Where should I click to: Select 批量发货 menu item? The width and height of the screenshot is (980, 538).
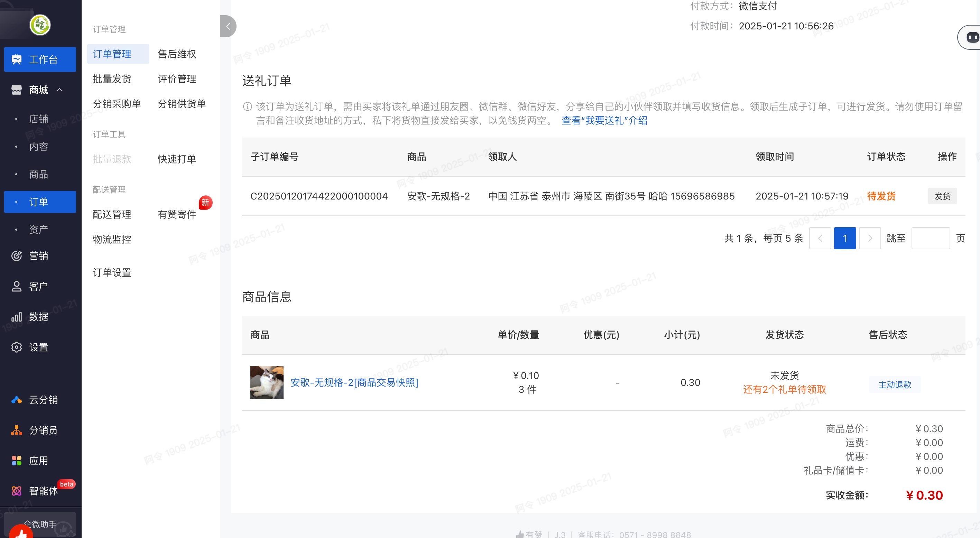112,79
